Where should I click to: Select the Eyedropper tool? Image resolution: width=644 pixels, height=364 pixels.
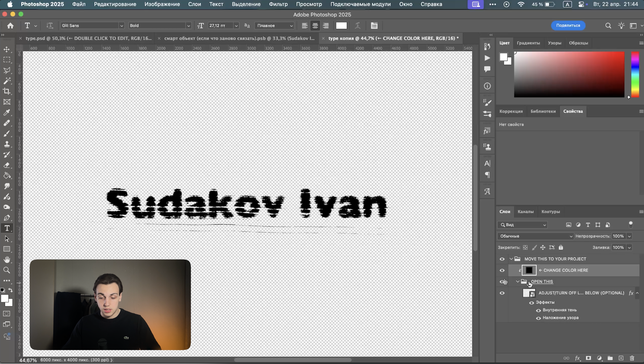[x=7, y=112]
